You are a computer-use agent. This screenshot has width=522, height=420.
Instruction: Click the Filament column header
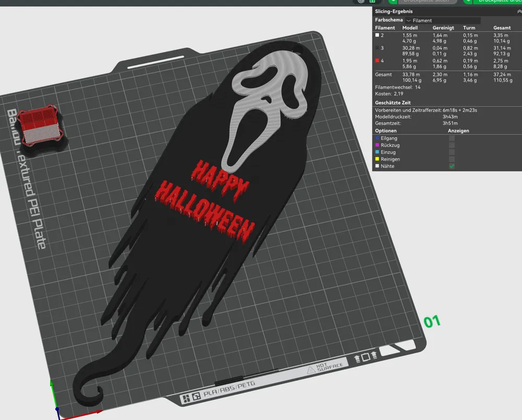pos(385,28)
